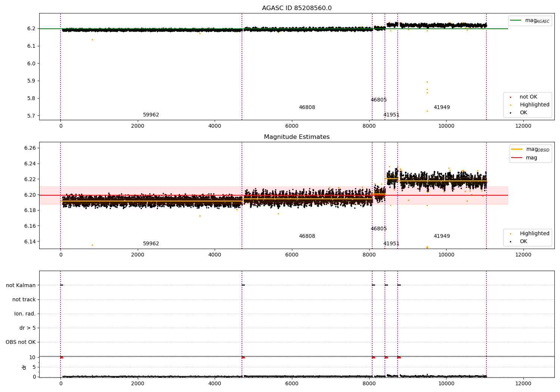This screenshot has height=392, width=560.
Task: Click the 'Magnitude Estimates' subplot title
Action: pos(297,137)
